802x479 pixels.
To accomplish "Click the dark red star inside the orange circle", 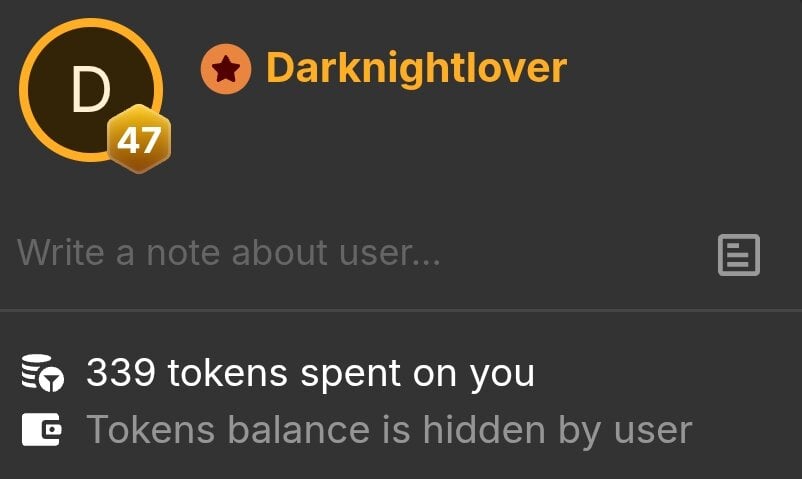I will [x=226, y=70].
